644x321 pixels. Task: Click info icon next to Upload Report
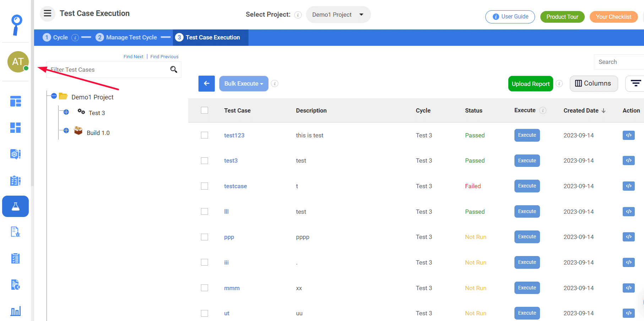(559, 83)
